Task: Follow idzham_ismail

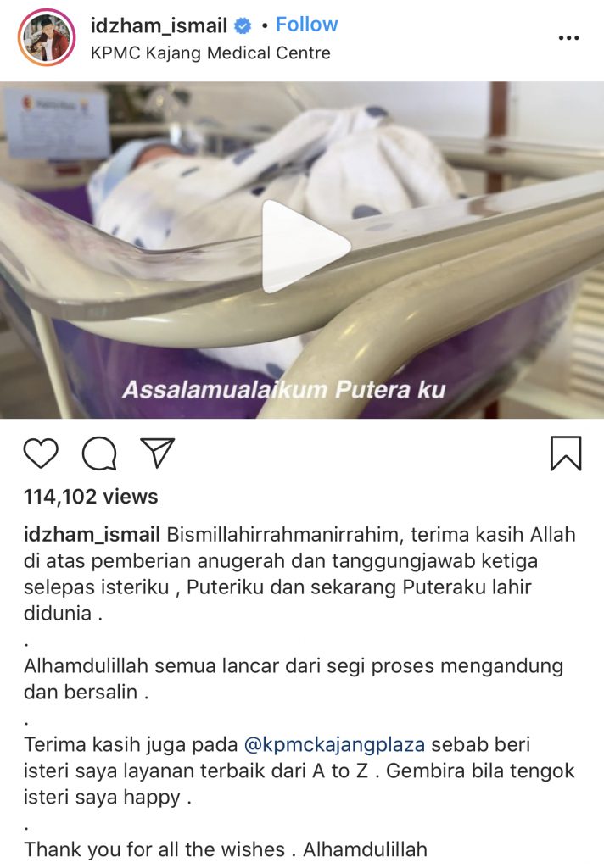Action: click(306, 25)
